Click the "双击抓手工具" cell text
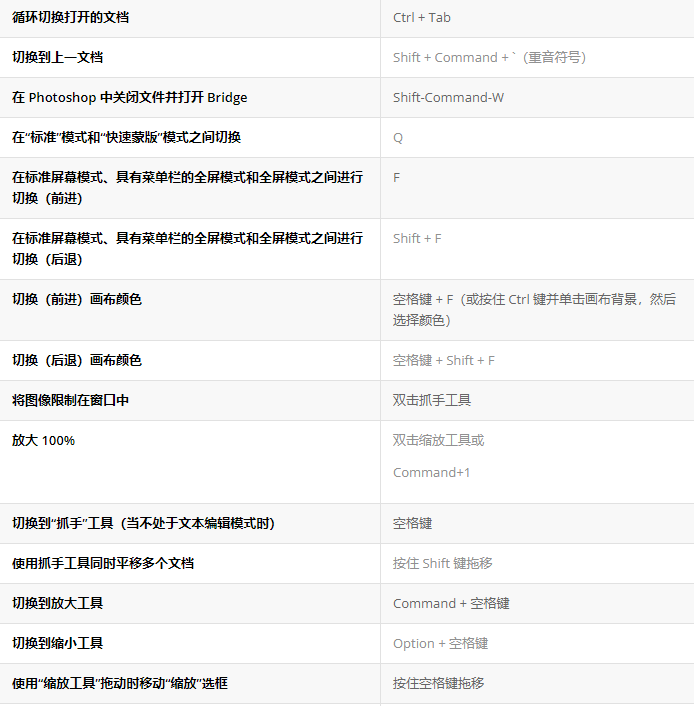 [431, 400]
